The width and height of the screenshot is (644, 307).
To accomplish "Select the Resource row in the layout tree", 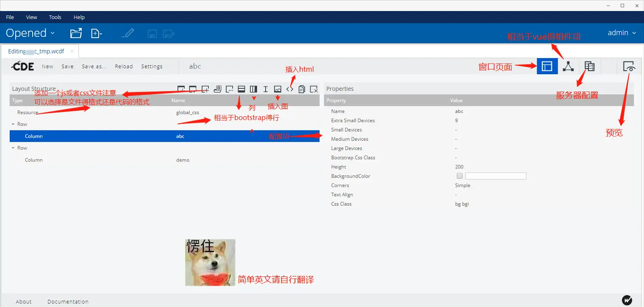I will click(164, 112).
